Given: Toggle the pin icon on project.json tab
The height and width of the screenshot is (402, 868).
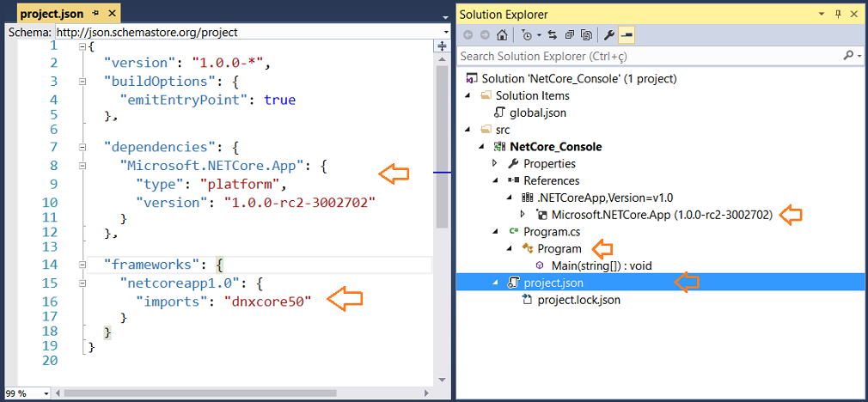Looking at the screenshot, I should coord(96,13).
